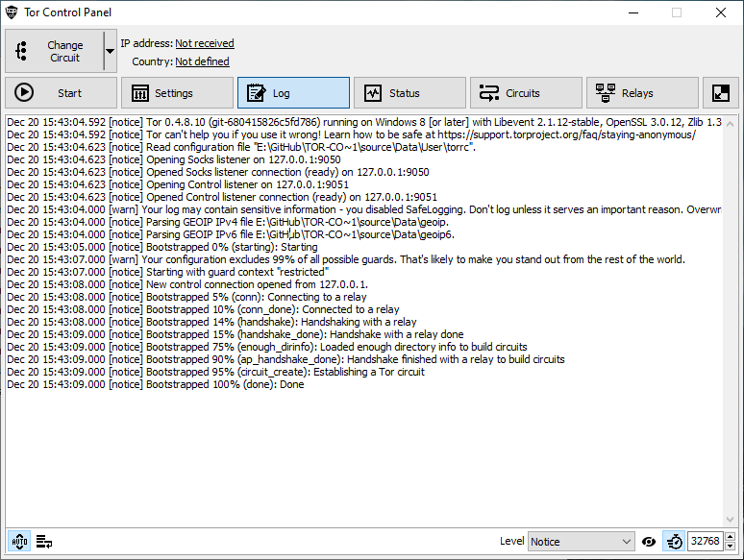Click the log scrollbar down arrow
The image size is (744, 560).
point(731,520)
